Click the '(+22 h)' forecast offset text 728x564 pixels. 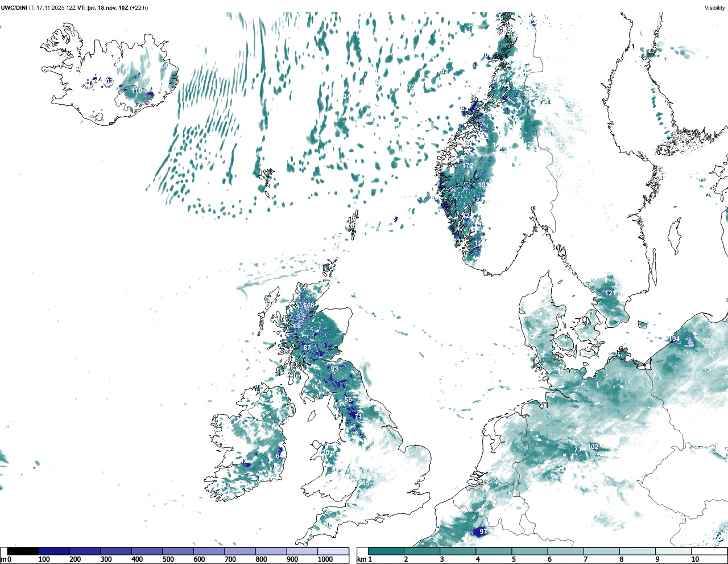click(x=139, y=7)
